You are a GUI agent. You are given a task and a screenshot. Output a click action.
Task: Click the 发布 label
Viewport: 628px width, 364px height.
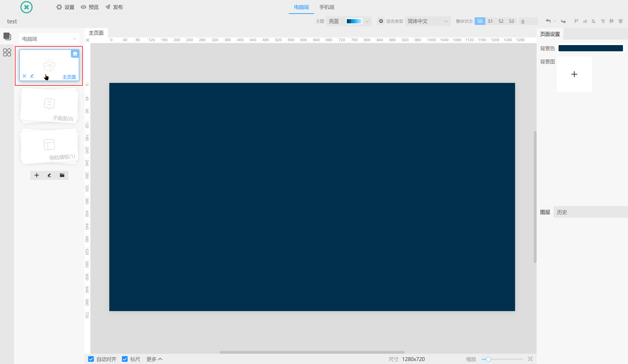[x=118, y=7]
